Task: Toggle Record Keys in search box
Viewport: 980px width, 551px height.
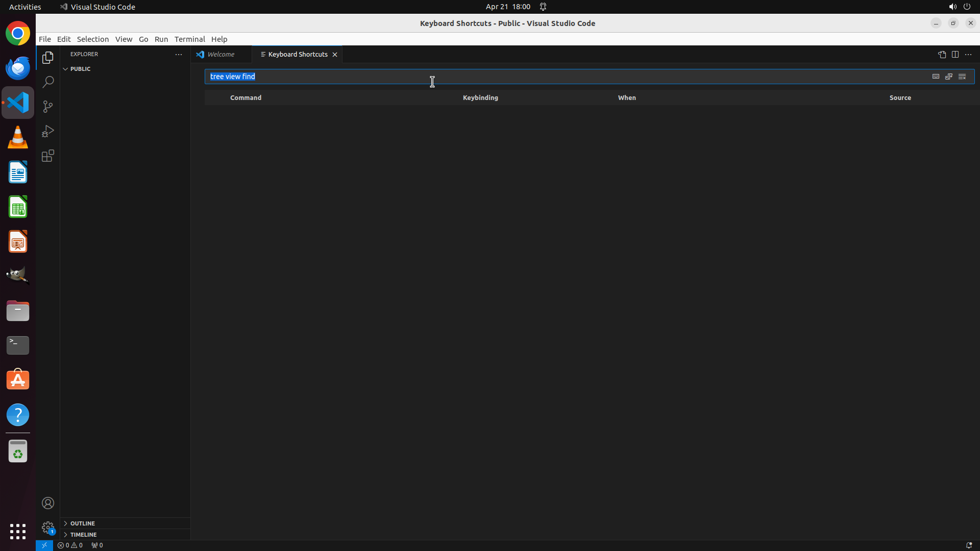Action: pos(936,77)
